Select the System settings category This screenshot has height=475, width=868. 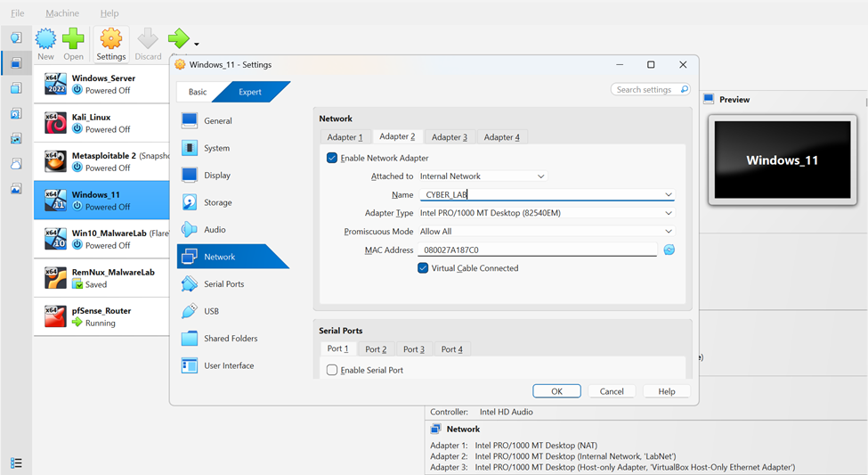pos(233,148)
